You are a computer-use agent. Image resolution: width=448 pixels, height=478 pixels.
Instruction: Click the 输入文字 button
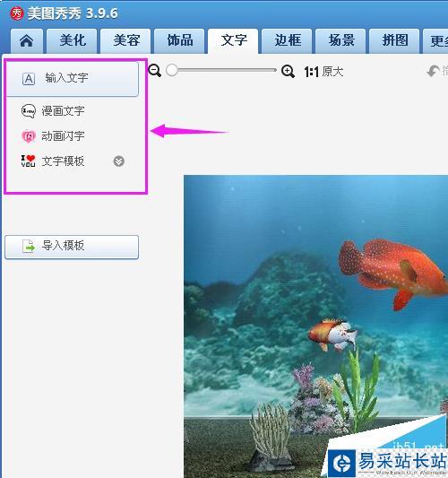[73, 79]
